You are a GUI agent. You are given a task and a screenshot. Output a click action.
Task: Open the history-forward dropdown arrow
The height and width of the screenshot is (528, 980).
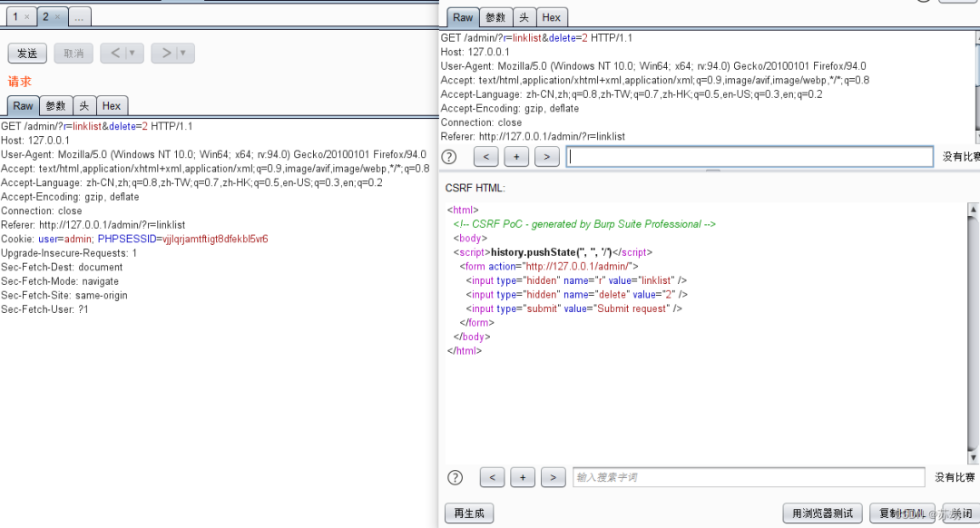click(183, 54)
